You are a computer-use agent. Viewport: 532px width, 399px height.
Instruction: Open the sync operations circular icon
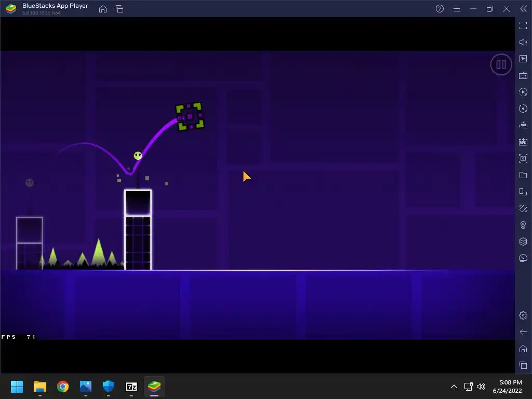point(523,109)
